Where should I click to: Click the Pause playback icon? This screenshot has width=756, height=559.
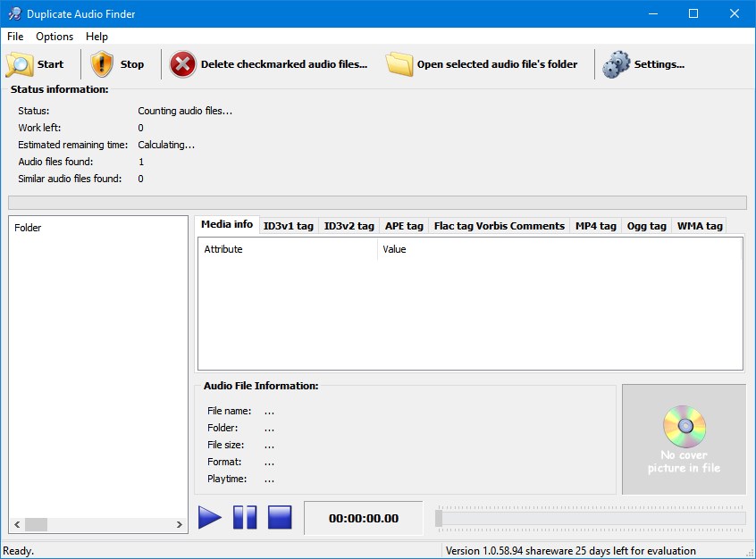(x=244, y=517)
